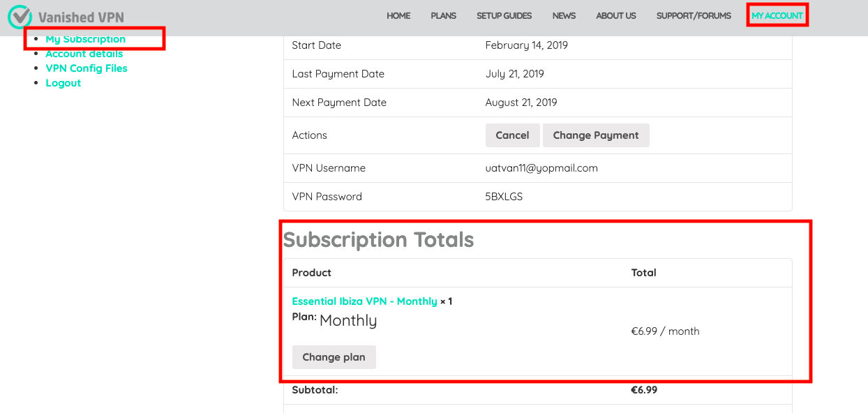The height and width of the screenshot is (413, 868).
Task: Click the Logout link
Action: pos(63,83)
